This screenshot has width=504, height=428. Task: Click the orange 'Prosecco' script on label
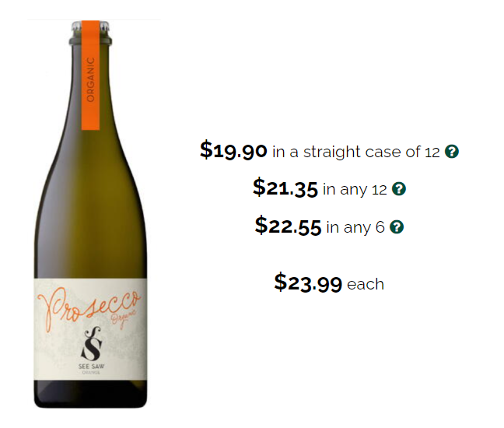88,308
